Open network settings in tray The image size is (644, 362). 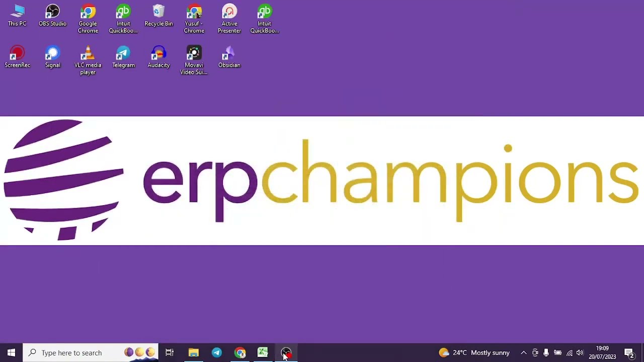pos(569,352)
